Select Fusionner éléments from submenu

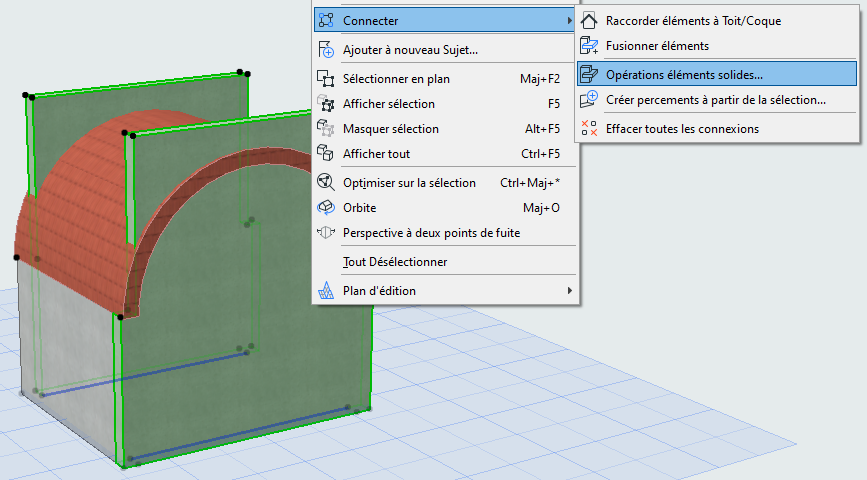pos(657,45)
